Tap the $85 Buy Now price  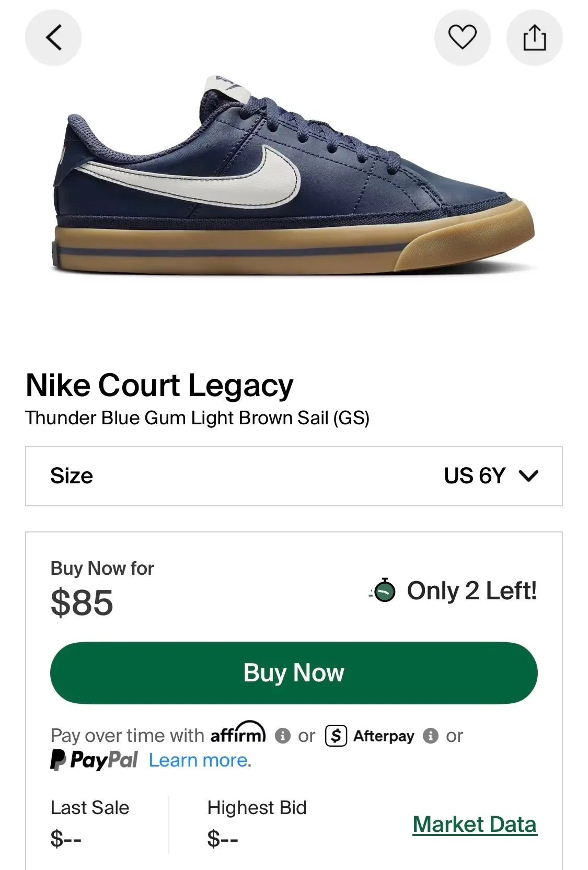[82, 602]
